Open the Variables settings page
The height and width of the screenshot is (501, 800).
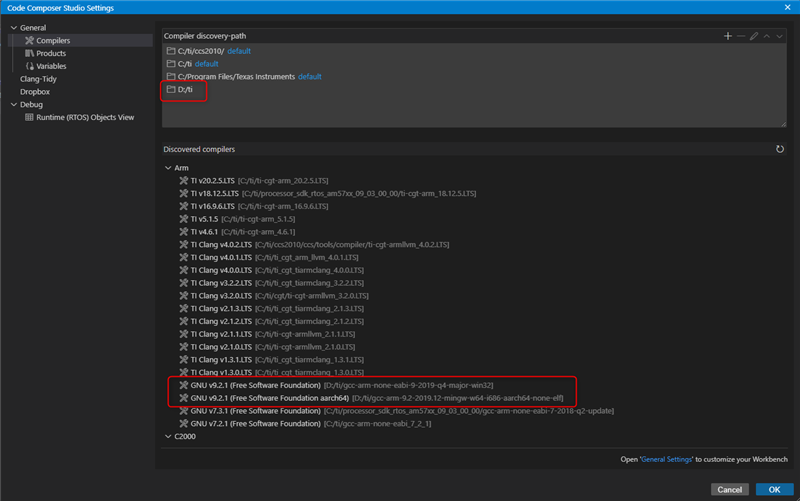(51, 66)
